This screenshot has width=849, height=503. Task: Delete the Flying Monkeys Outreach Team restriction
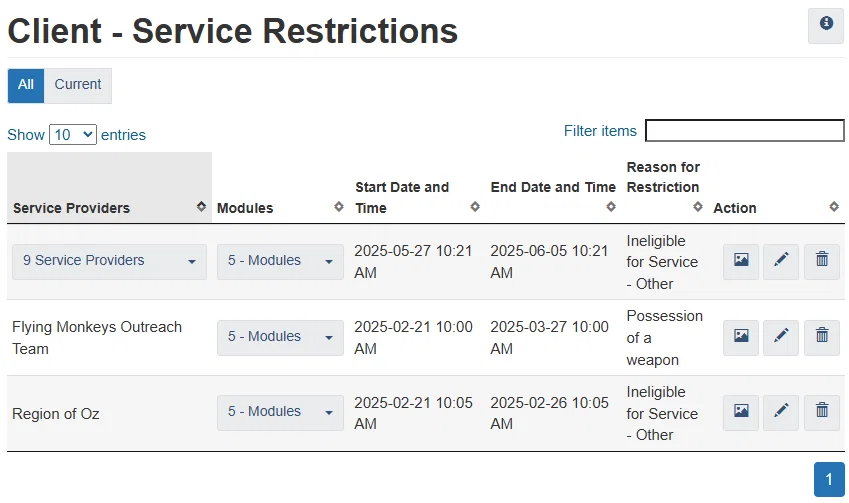coord(822,337)
